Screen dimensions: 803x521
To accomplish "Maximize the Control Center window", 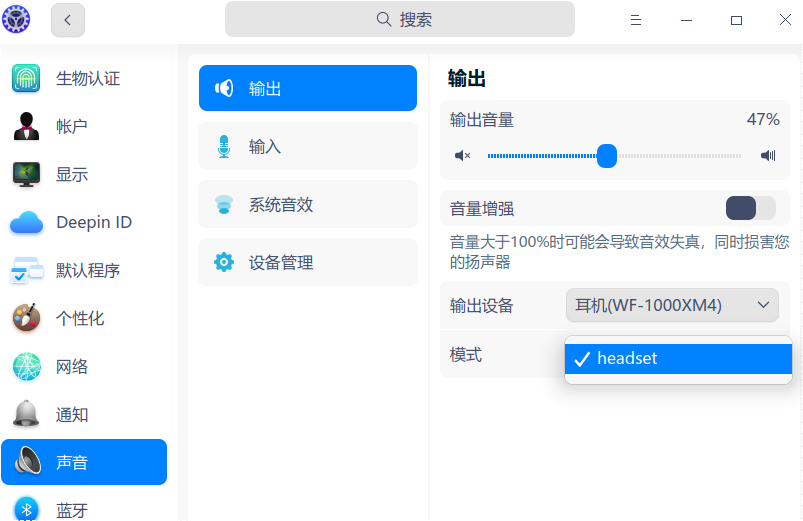I will point(736,20).
